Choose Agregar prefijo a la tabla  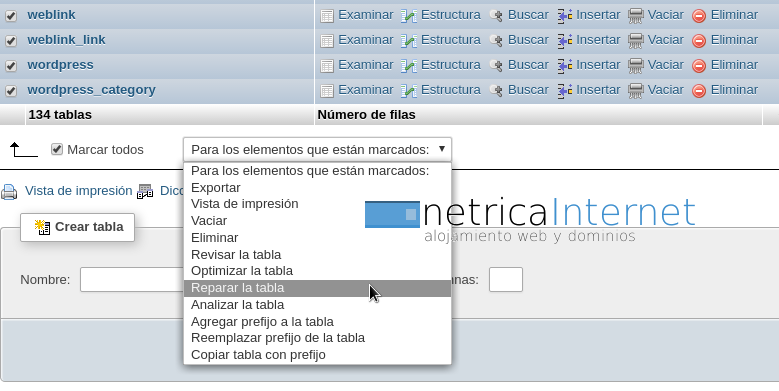click(317, 321)
